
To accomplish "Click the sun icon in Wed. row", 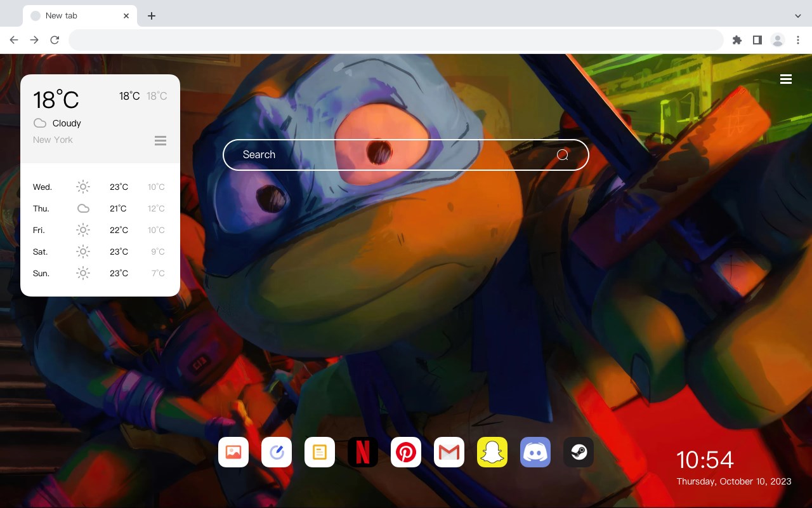I will coord(83,187).
